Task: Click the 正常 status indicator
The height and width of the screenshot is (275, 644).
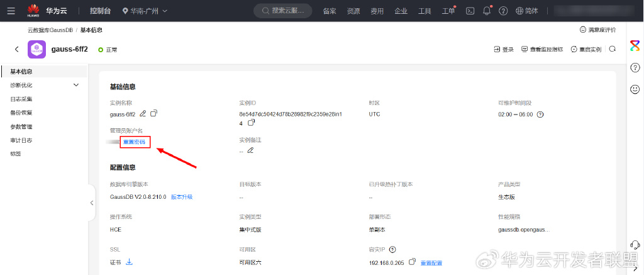Action: [108, 50]
